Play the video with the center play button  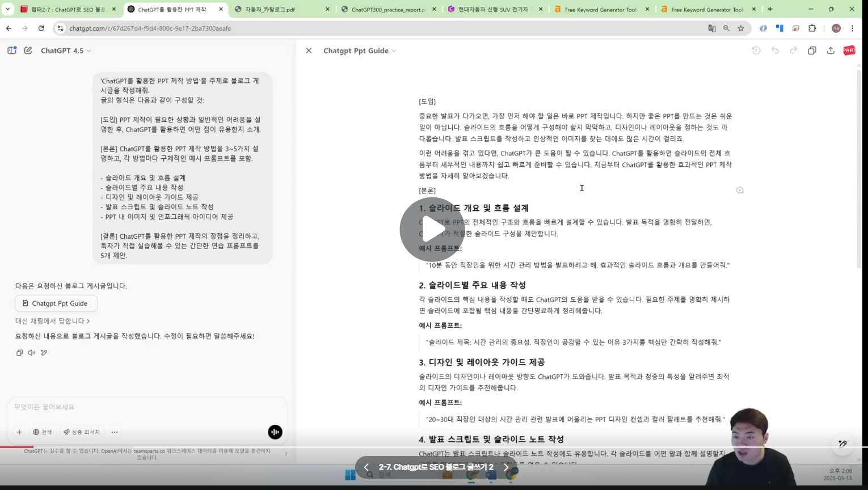click(x=432, y=230)
